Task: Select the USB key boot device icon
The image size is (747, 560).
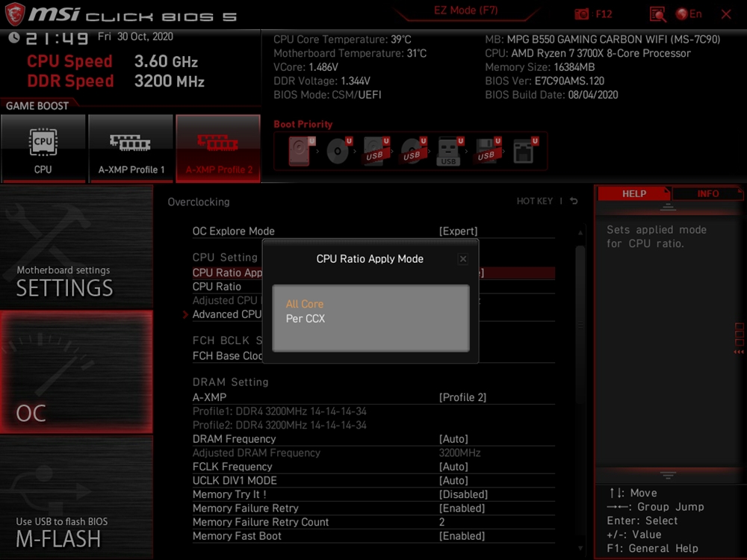Action: point(449,151)
